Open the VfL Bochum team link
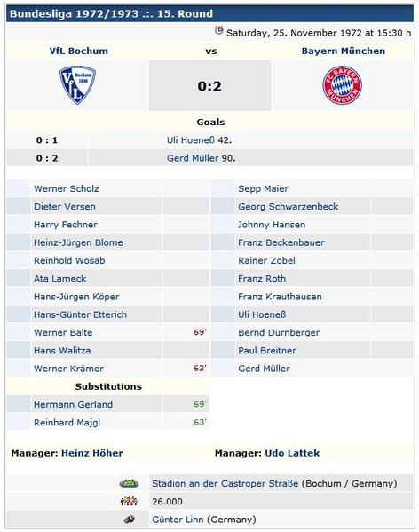This screenshot has width=419, height=532. tap(79, 51)
